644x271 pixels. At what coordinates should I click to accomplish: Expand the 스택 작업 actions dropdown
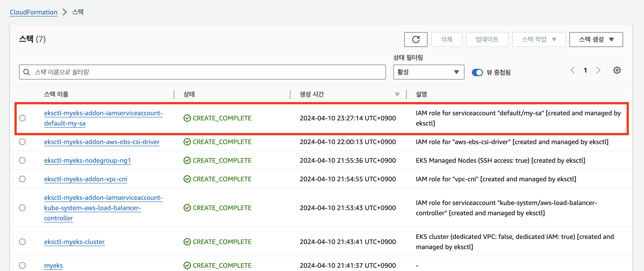pos(539,40)
